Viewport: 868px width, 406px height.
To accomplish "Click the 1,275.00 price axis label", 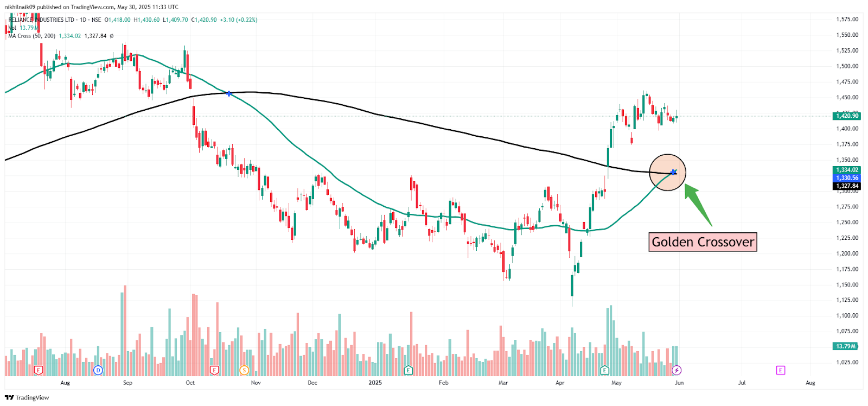I will click(847, 207).
